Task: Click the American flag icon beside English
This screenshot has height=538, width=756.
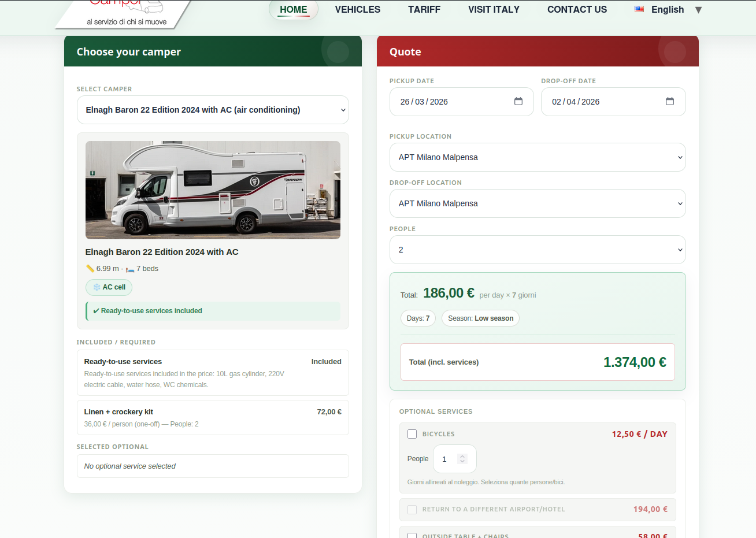Action: coord(639,9)
